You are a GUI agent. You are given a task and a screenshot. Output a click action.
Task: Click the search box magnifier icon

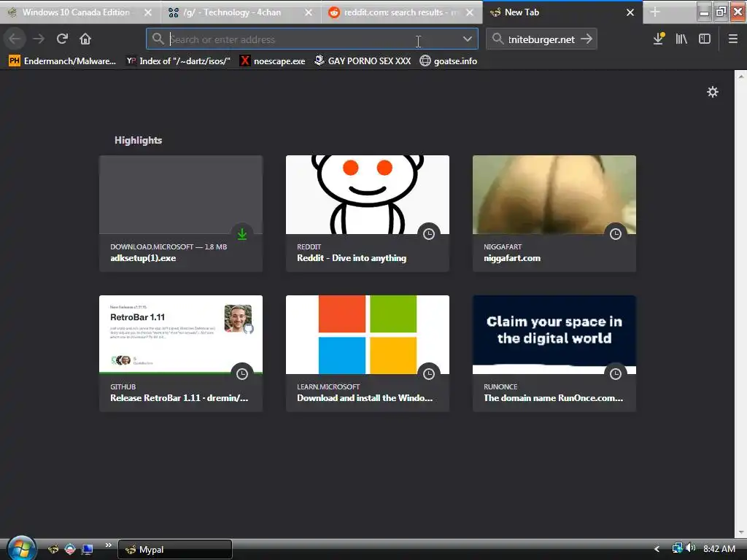pos(498,39)
